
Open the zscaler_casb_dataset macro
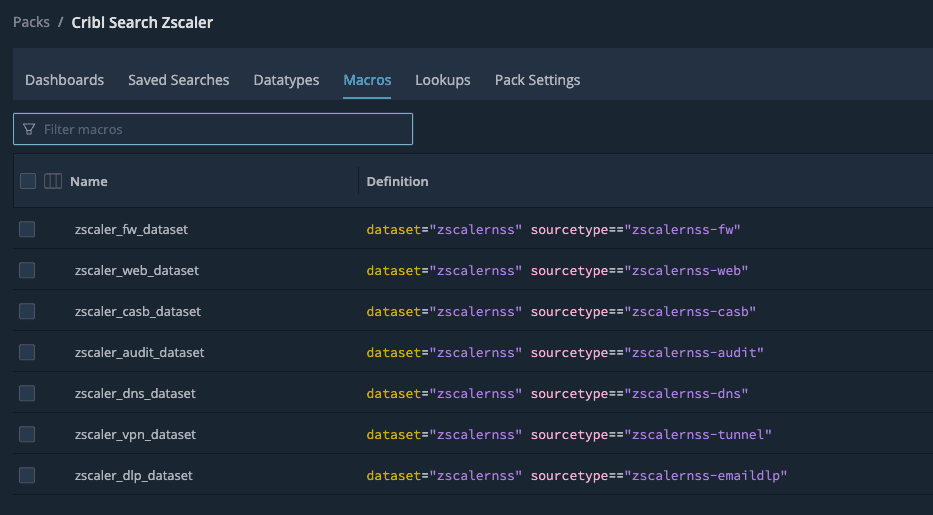pos(137,311)
